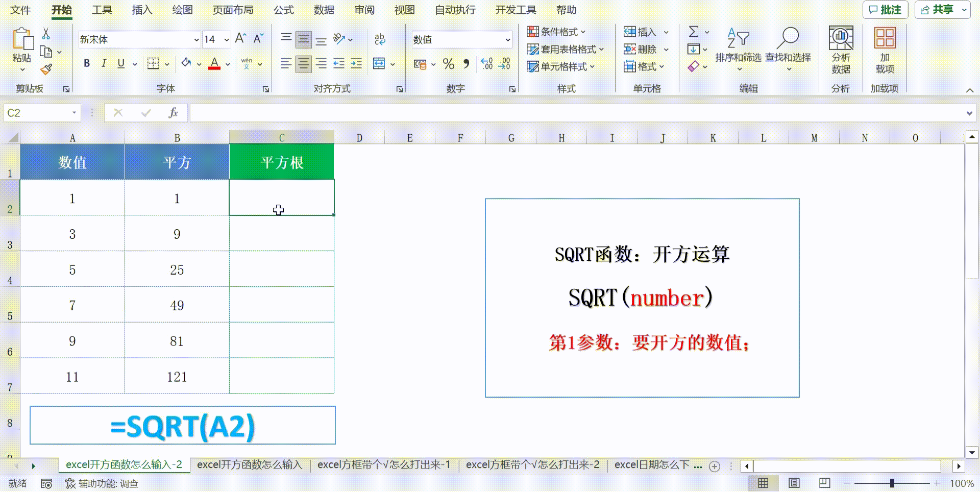Viewport: 980px width, 492px height.
Task: Switch to the 页面布局 ribbon tab
Action: coord(233,10)
